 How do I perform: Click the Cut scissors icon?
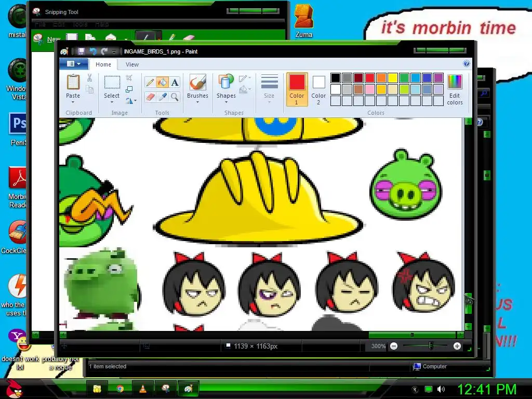(89, 78)
